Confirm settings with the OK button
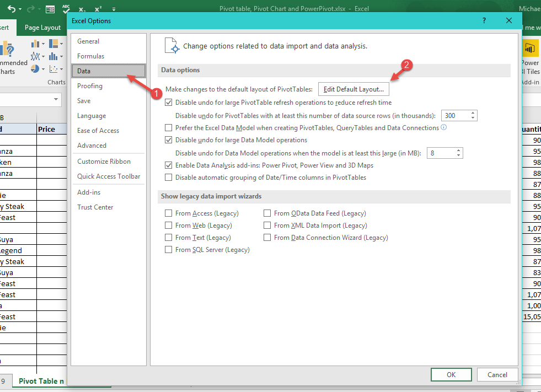This screenshot has height=392, width=541. 451,374
